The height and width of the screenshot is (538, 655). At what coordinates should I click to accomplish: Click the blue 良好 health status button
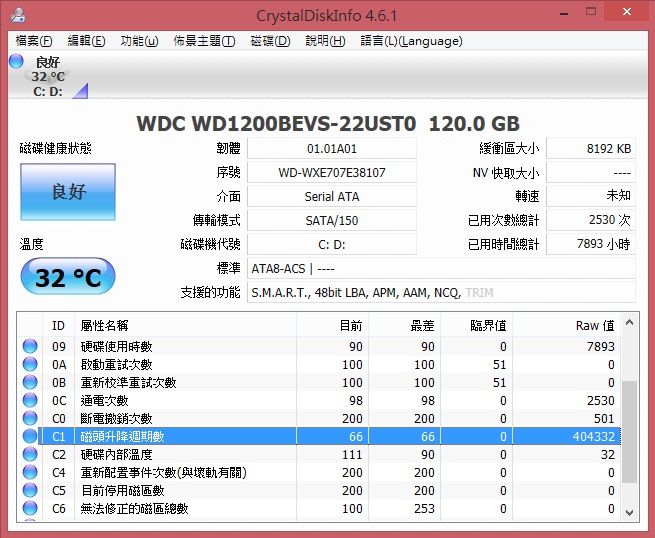(x=68, y=192)
